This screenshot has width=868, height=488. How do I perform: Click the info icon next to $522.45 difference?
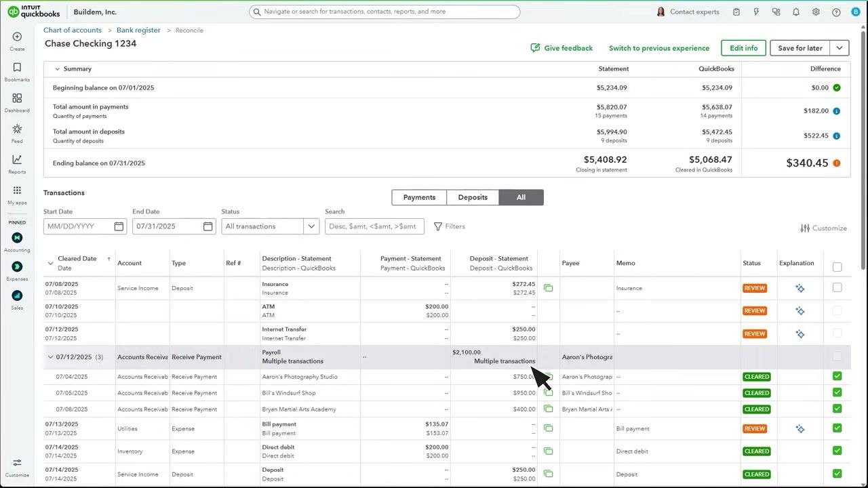pyautogui.click(x=837, y=136)
